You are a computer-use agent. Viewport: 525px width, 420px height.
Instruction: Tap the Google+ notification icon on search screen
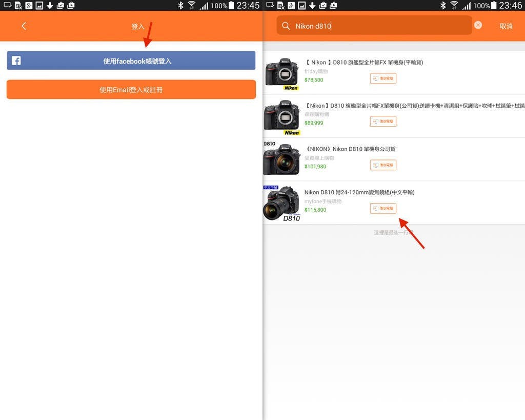click(x=291, y=5)
